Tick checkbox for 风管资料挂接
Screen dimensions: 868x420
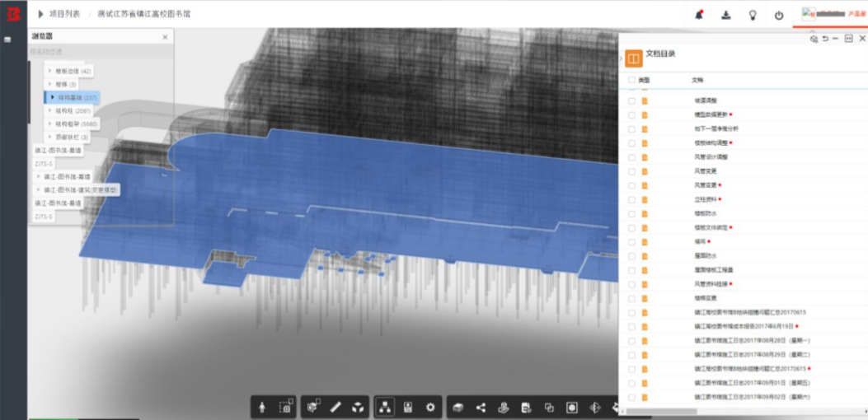(x=631, y=284)
